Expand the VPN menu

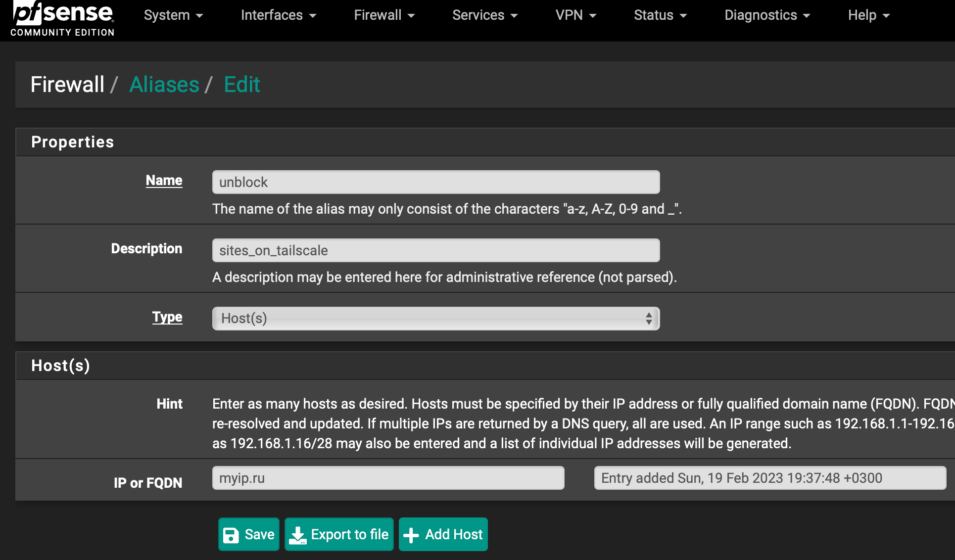575,15
